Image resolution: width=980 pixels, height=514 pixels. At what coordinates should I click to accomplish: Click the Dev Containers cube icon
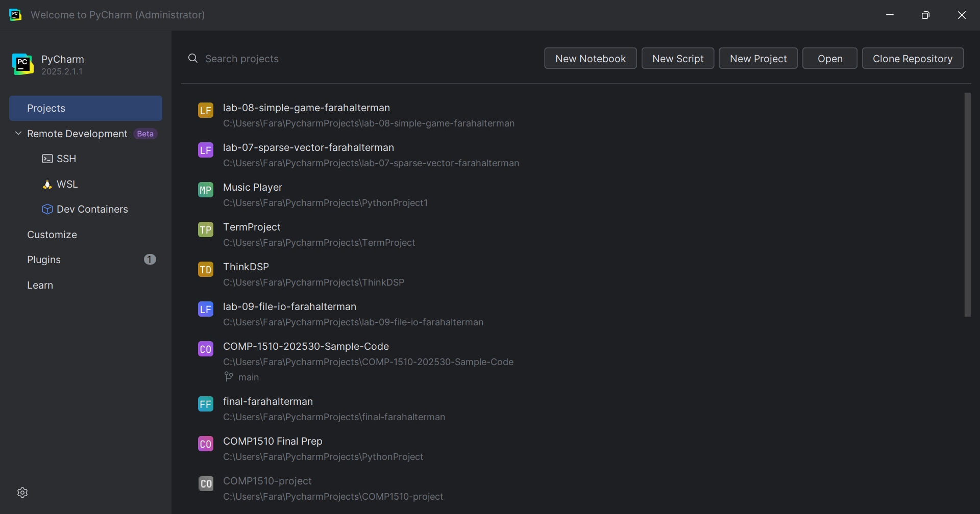pos(47,209)
